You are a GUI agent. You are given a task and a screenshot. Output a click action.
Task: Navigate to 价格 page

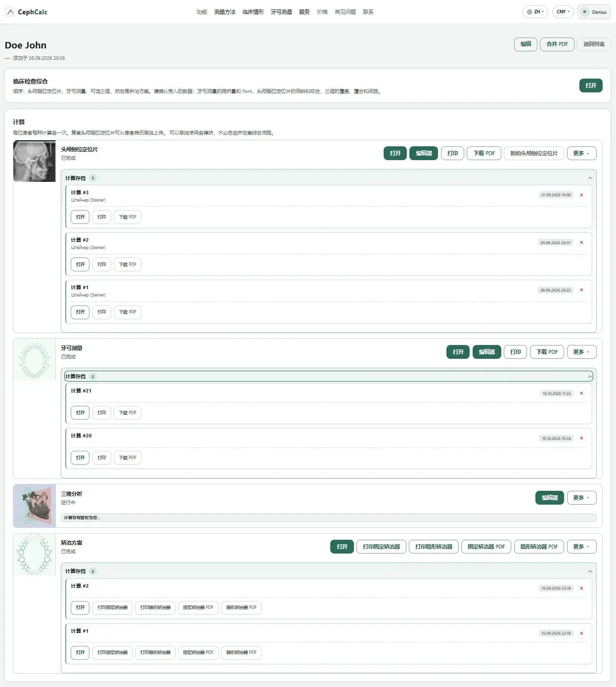pos(322,12)
